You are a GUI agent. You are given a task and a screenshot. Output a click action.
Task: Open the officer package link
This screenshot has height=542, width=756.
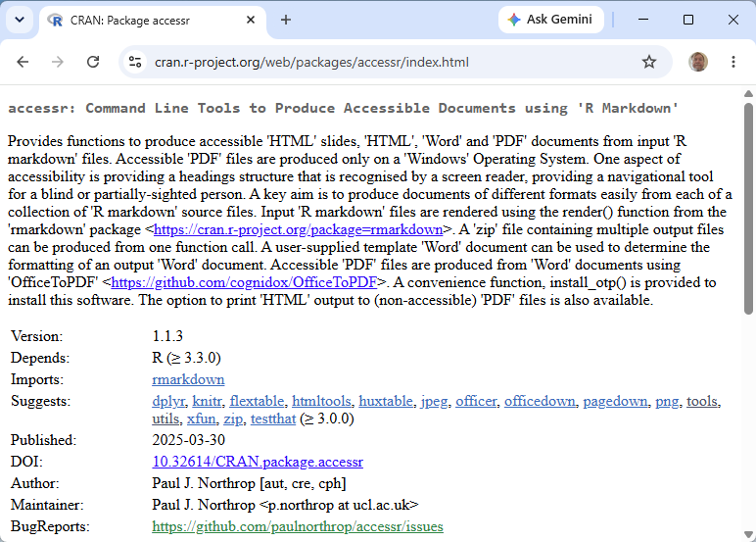tap(476, 401)
